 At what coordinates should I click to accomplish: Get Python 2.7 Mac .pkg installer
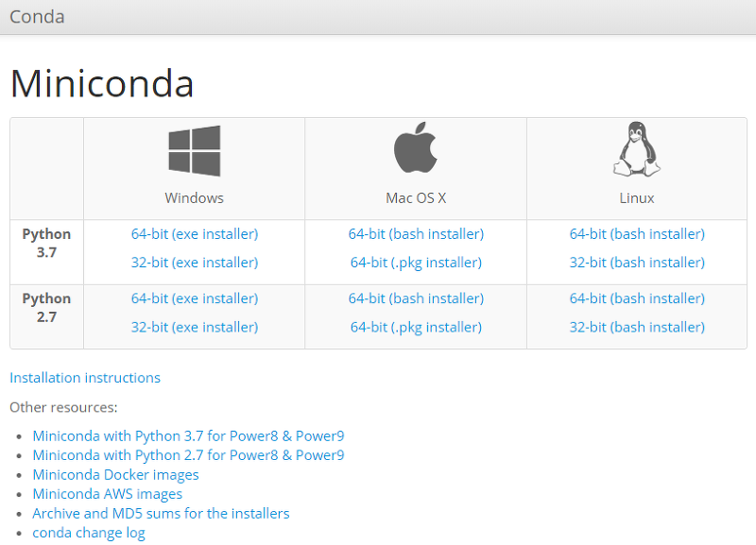[x=416, y=327]
